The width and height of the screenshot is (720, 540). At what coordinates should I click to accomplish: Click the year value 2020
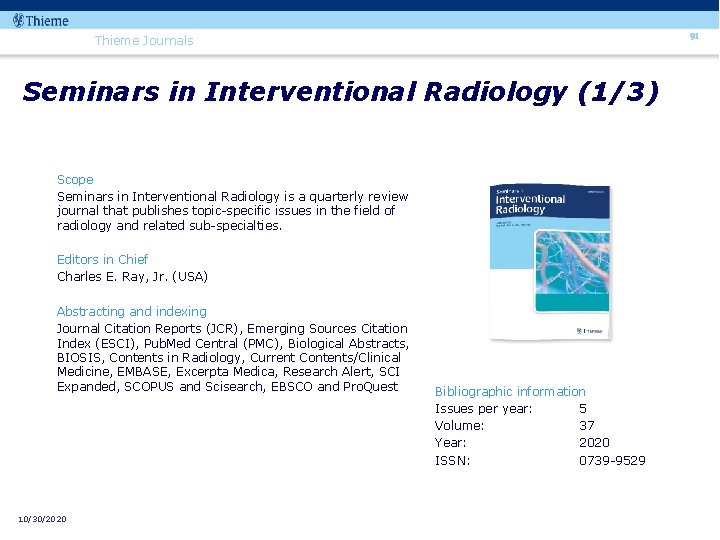(x=594, y=443)
